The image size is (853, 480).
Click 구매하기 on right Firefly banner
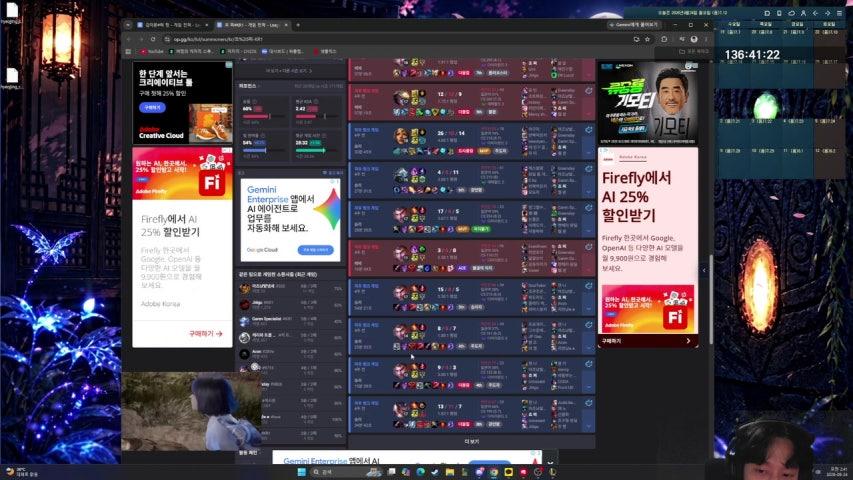coord(647,341)
